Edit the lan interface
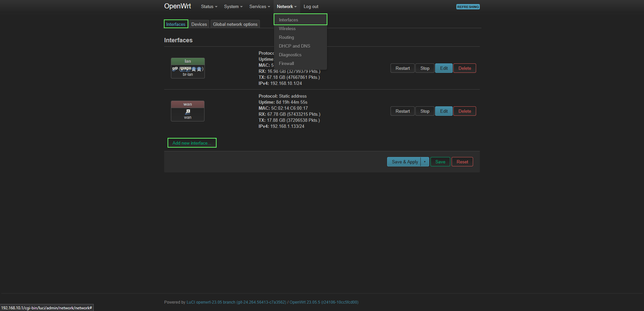Viewport: 644px width, 311px height. coord(444,68)
